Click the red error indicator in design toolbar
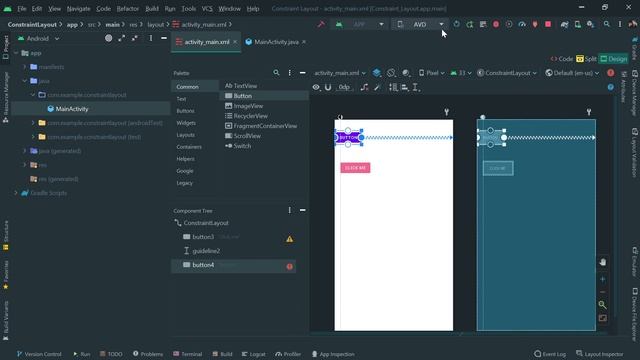The height and width of the screenshot is (360, 640). click(x=611, y=73)
